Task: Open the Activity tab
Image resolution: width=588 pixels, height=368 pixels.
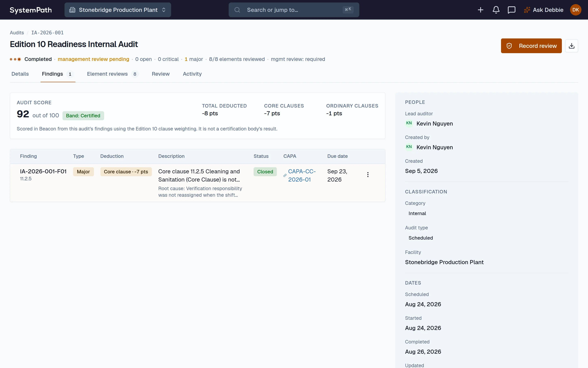Action: [x=192, y=74]
